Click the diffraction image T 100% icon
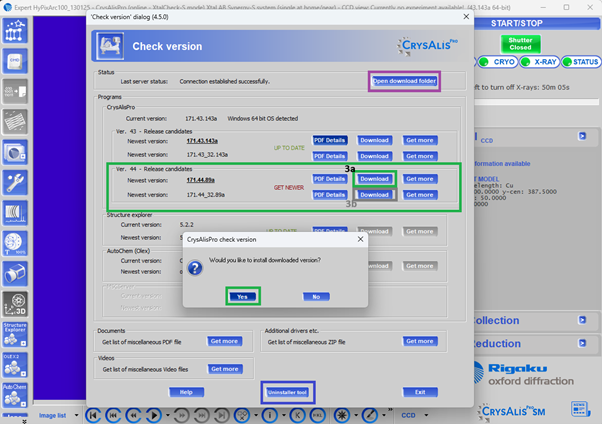 click(15, 243)
